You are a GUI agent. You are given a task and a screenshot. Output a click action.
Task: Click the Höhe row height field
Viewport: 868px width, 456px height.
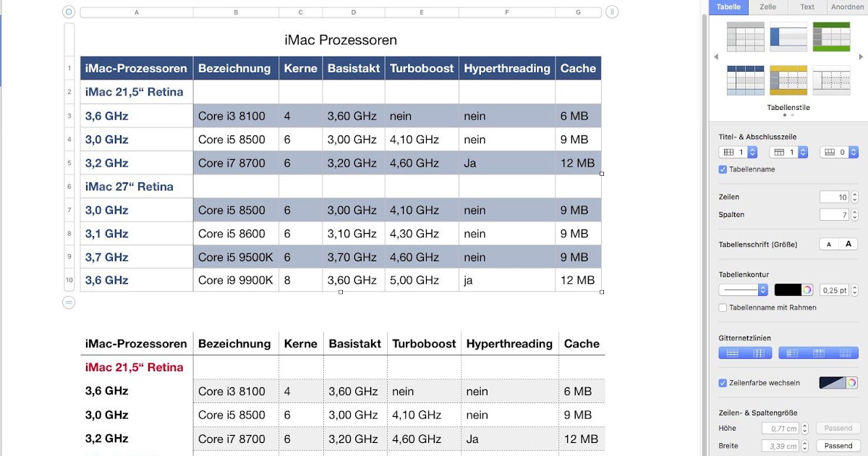click(781, 428)
